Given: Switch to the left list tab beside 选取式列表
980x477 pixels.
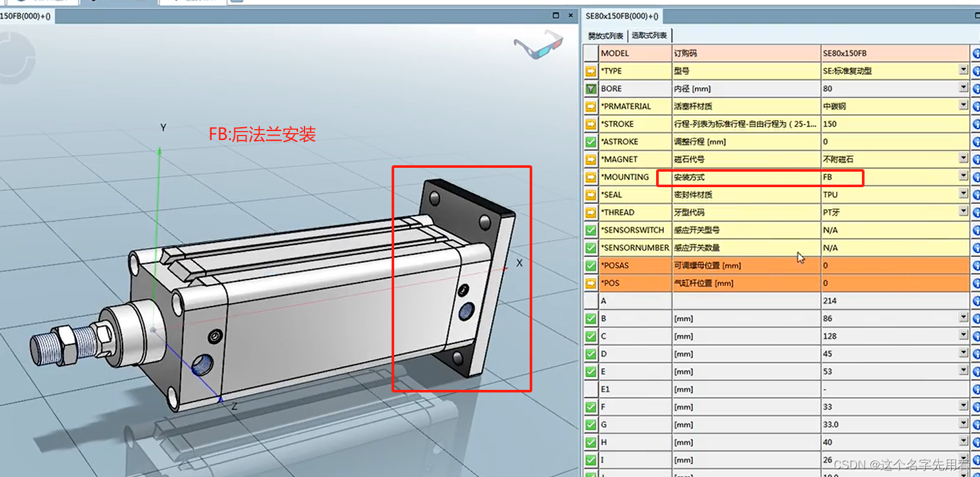Looking at the screenshot, I should pyautogui.click(x=606, y=36).
